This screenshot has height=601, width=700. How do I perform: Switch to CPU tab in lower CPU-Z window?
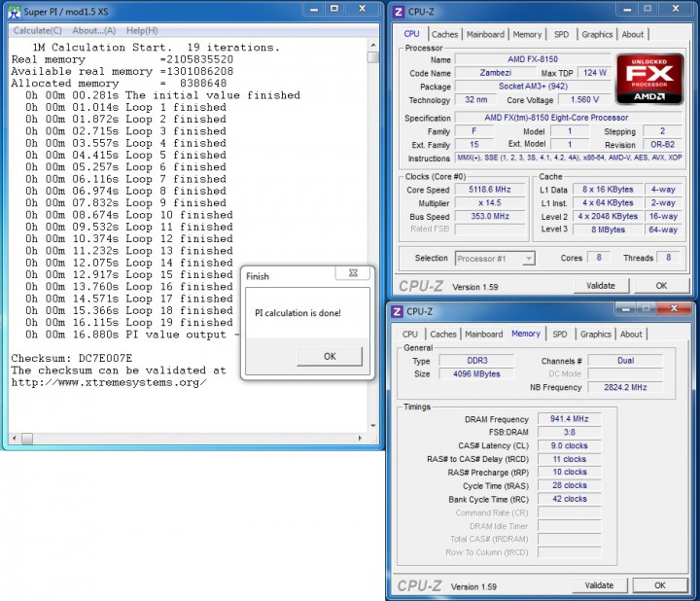pos(410,334)
